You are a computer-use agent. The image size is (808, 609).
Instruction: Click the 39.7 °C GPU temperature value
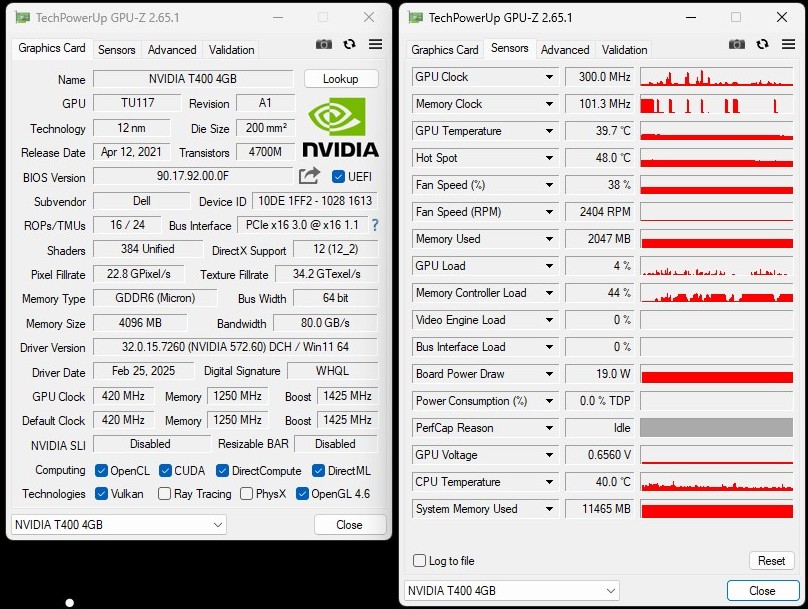(x=600, y=131)
